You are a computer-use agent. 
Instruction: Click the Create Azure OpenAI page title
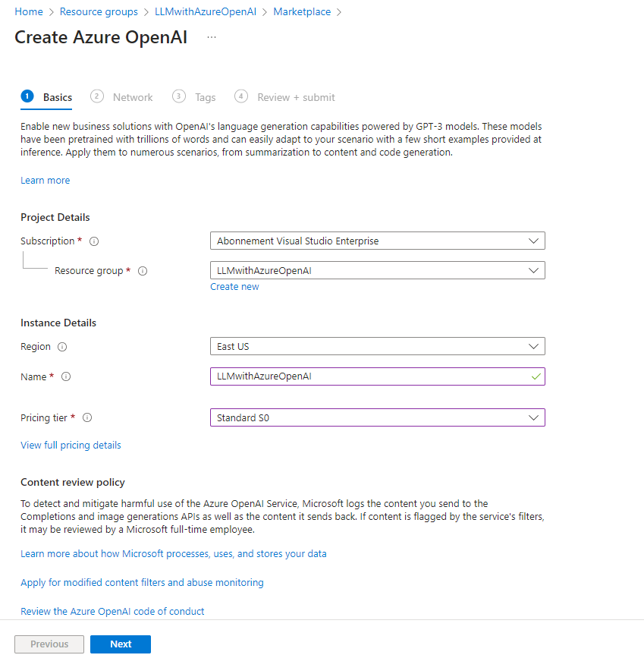(x=101, y=37)
